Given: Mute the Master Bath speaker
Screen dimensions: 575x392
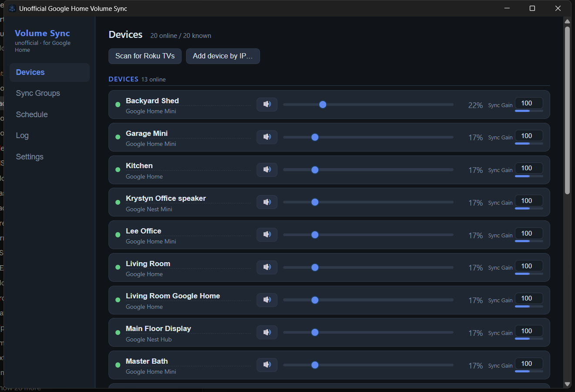Looking at the screenshot, I should pyautogui.click(x=267, y=365).
